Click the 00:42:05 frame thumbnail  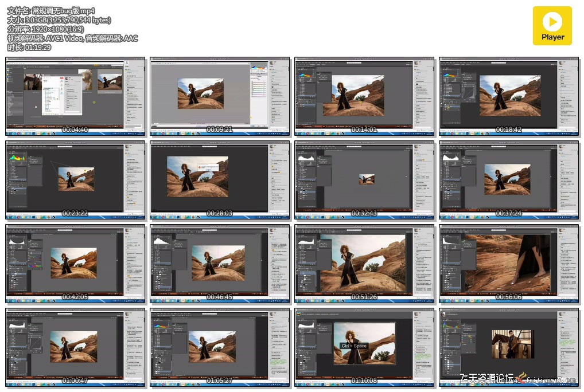tap(75, 264)
